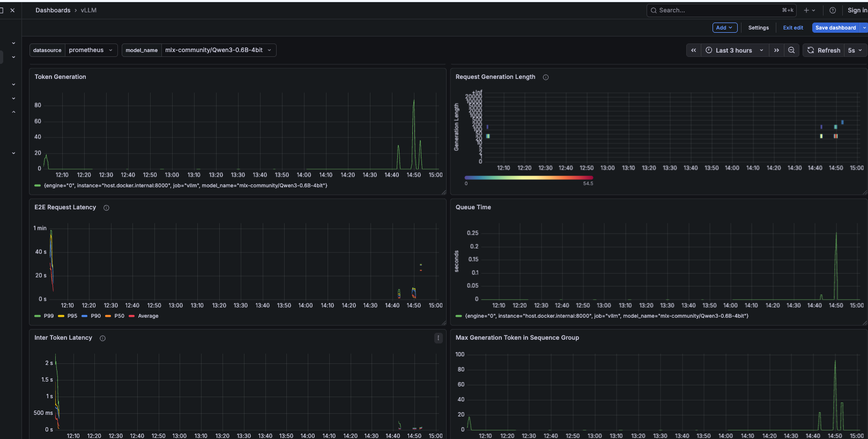
Task: Open the Add dropdown
Action: pyautogui.click(x=725, y=28)
